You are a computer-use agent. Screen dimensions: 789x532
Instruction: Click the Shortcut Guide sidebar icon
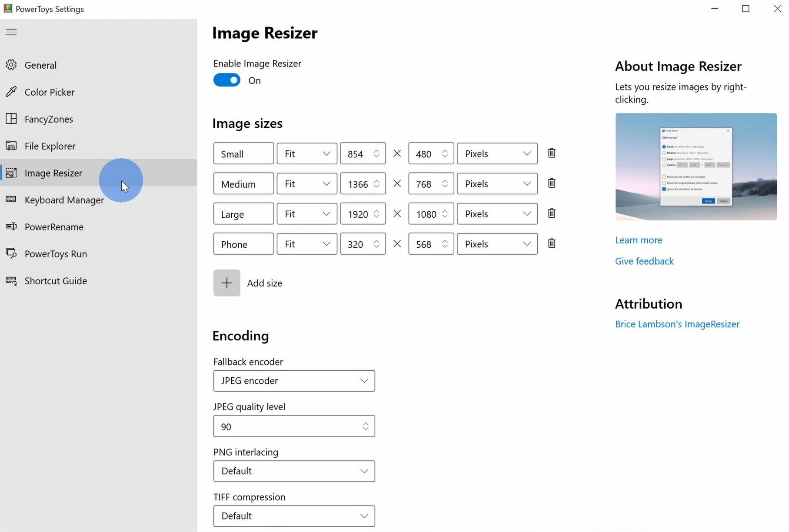11,280
